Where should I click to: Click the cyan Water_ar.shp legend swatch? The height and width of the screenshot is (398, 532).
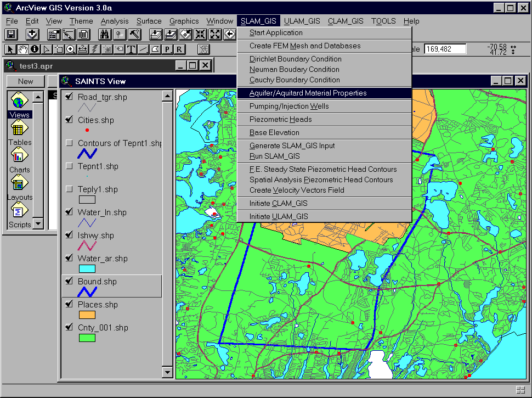[87, 268]
